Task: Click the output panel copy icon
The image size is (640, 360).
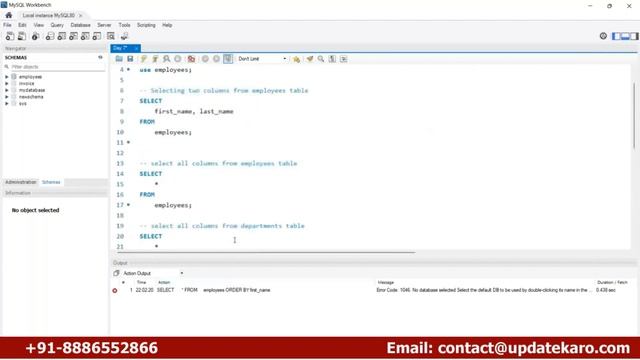Action: click(x=116, y=273)
